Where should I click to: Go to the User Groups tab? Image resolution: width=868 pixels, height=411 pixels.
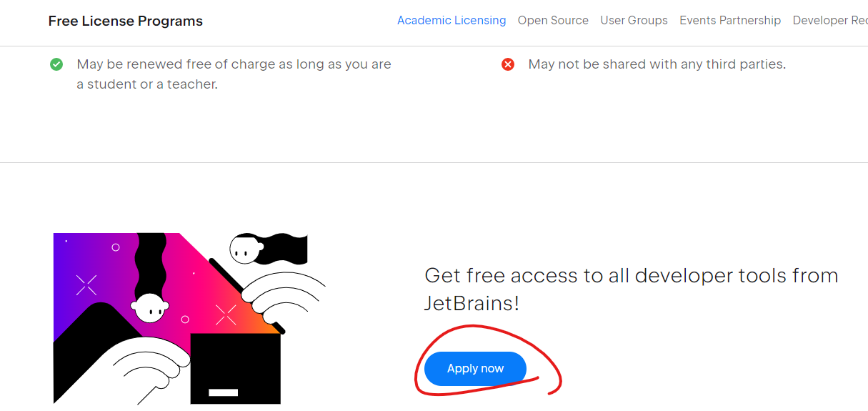coord(634,20)
